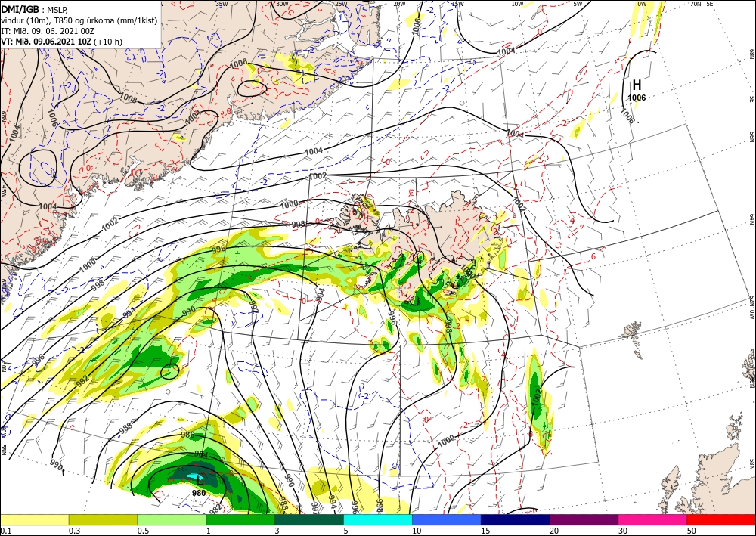Screen dimensions: 756x536
Task: Pick the dark green 3–5 legend swatch
Action: pyautogui.click(x=309, y=519)
